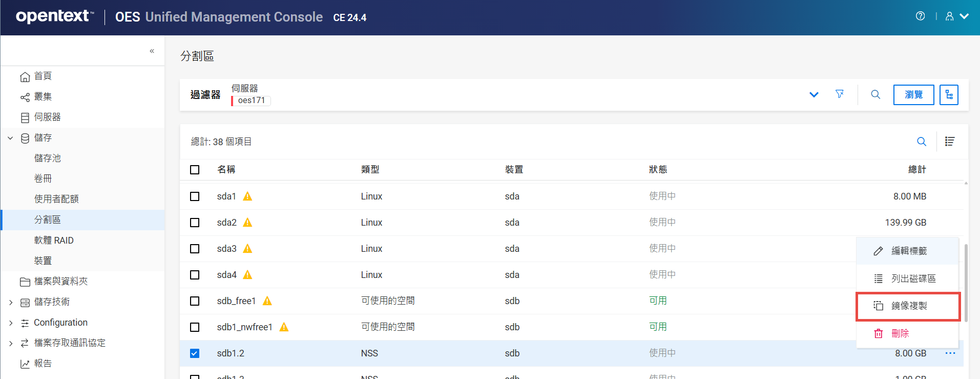The height and width of the screenshot is (379, 980).
Task: Click the warning icon next to sda4
Action: point(247,274)
